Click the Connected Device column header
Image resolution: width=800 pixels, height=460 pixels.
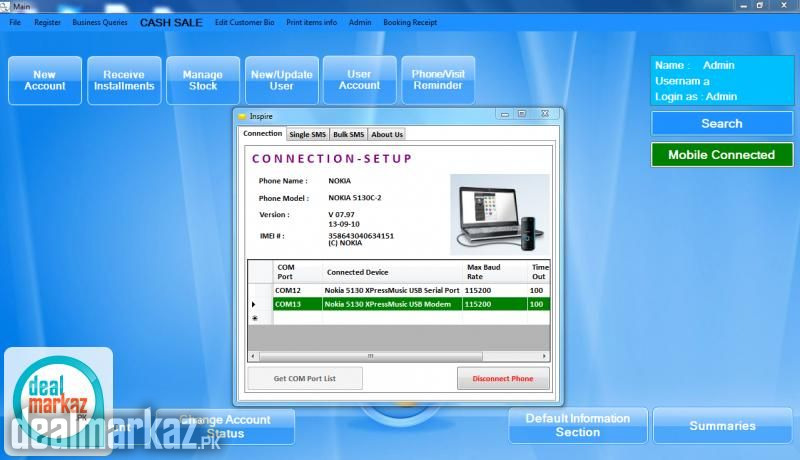click(392, 272)
